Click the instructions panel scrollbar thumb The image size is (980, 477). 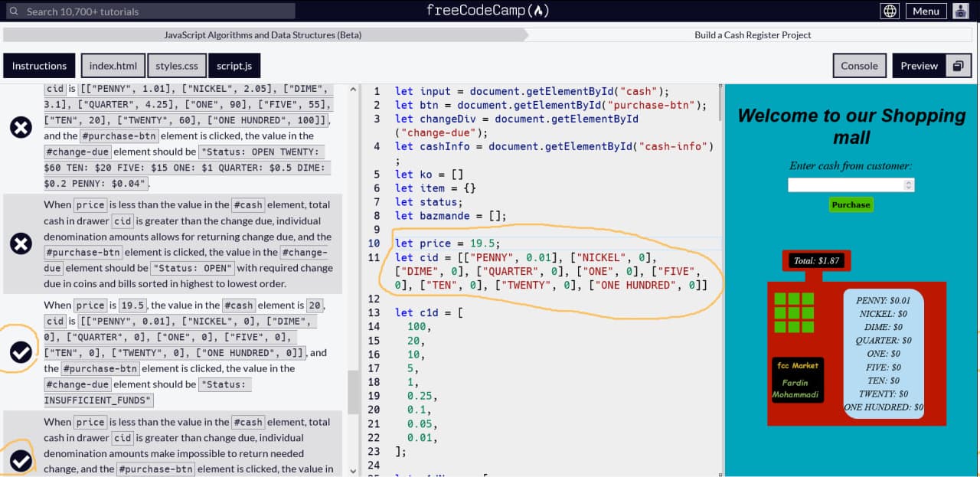tap(353, 392)
